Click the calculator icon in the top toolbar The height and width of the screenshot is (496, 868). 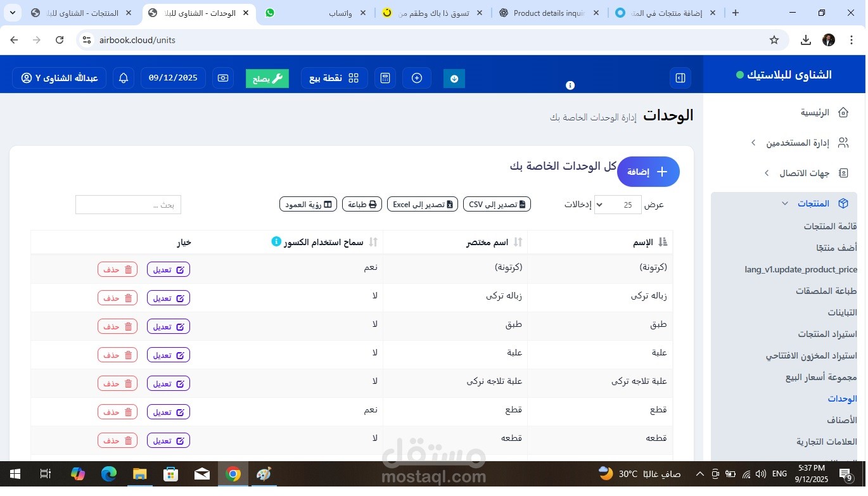(x=385, y=77)
